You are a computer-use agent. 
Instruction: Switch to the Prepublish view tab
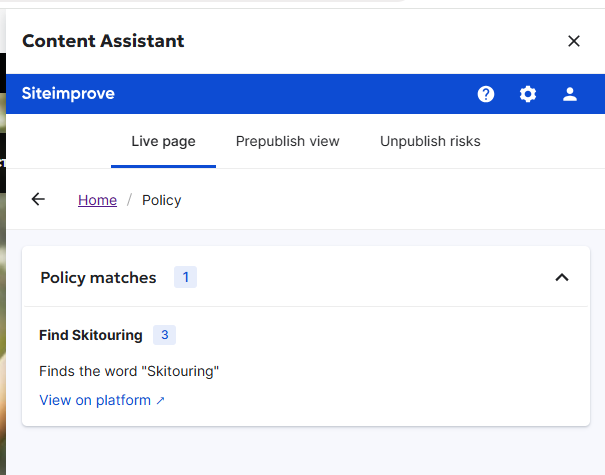coord(287,141)
